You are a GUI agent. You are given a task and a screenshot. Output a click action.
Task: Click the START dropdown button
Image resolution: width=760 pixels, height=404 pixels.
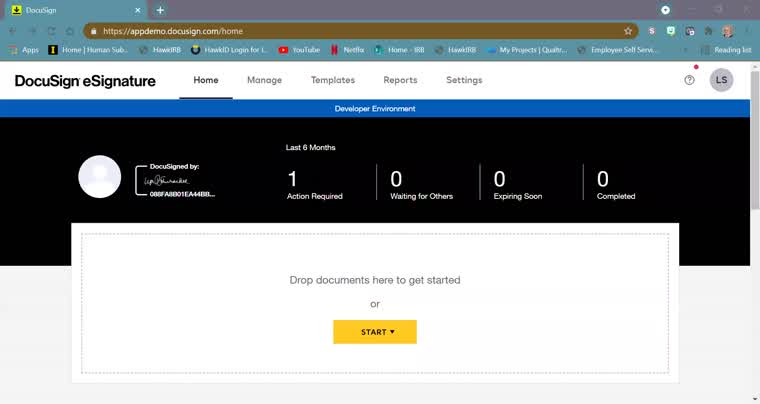(x=375, y=332)
